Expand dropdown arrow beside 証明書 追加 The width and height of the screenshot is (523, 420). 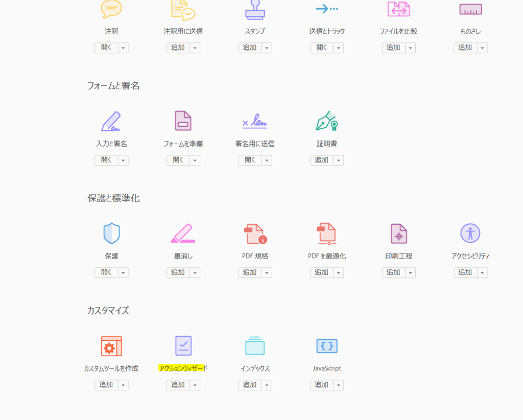(339, 160)
